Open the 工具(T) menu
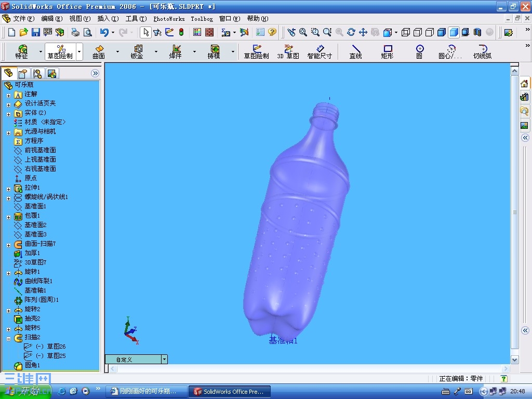 pos(136,18)
